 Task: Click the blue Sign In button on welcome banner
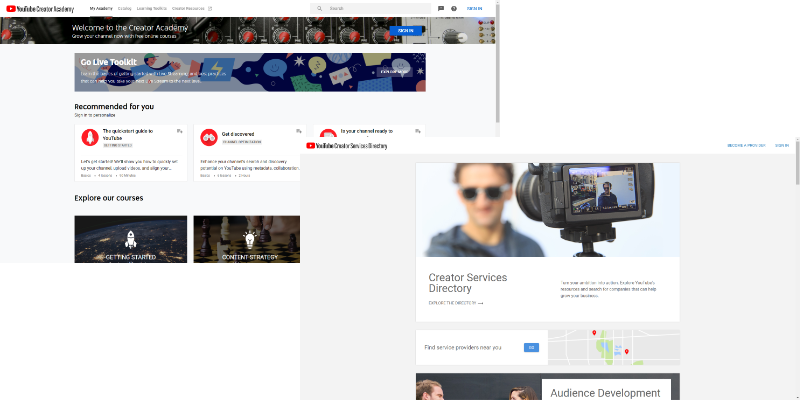point(406,31)
